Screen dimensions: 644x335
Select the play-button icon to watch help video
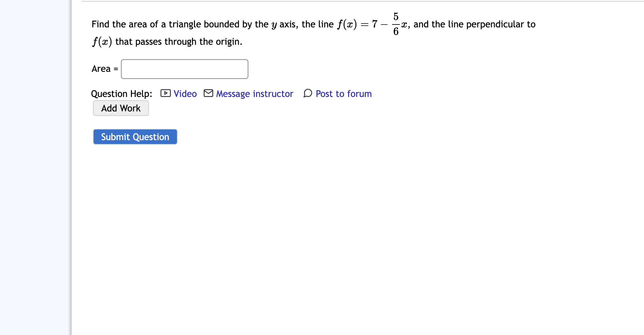pos(165,93)
